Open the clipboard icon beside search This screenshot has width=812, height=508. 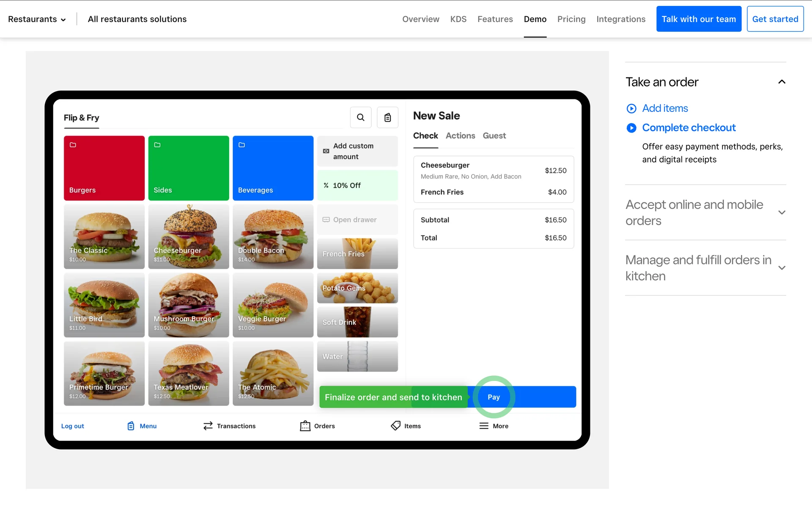click(x=387, y=117)
